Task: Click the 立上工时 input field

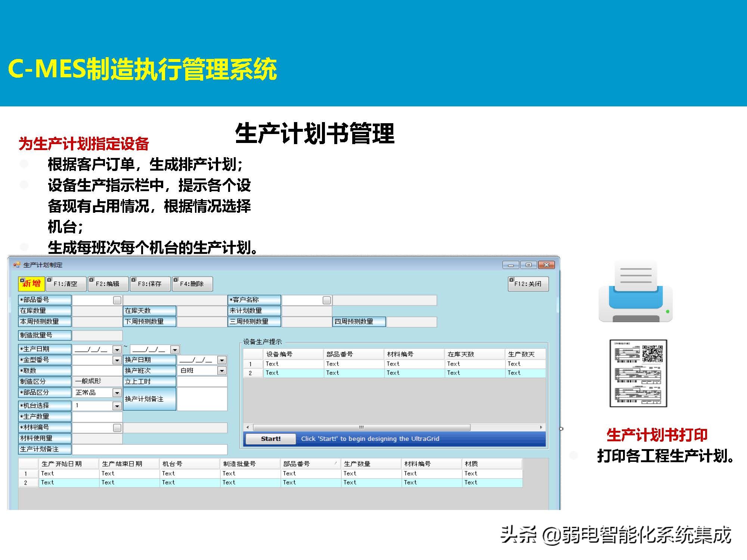Action: click(x=202, y=382)
